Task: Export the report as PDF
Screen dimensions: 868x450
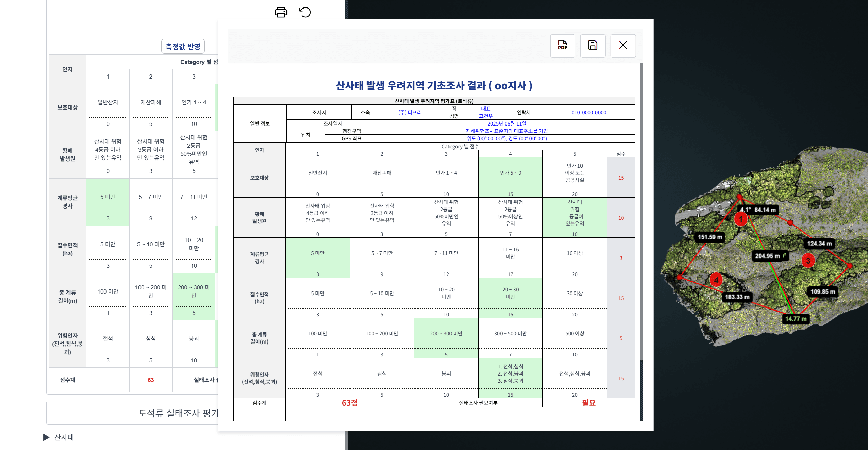Action: (x=562, y=46)
